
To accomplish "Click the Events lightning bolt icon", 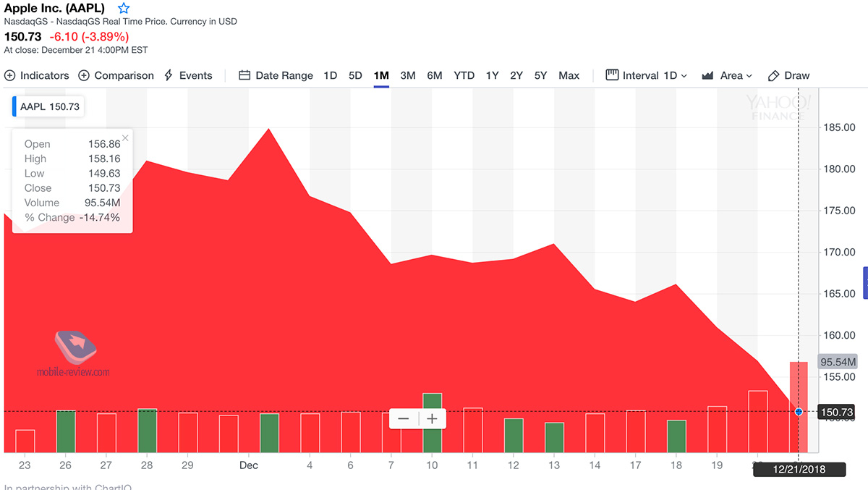I will click(x=169, y=75).
